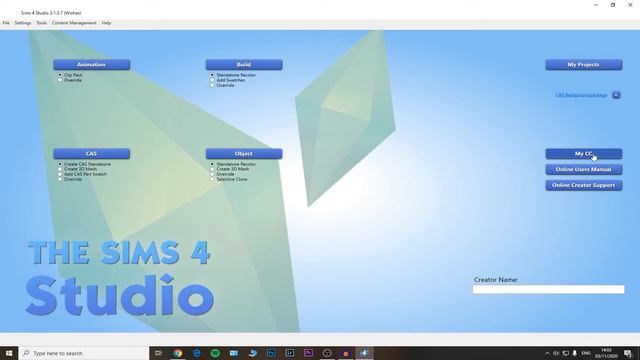Screen dimensions: 640x360
Task: Open Lightroom from the taskbar
Action: pyautogui.click(x=289, y=353)
